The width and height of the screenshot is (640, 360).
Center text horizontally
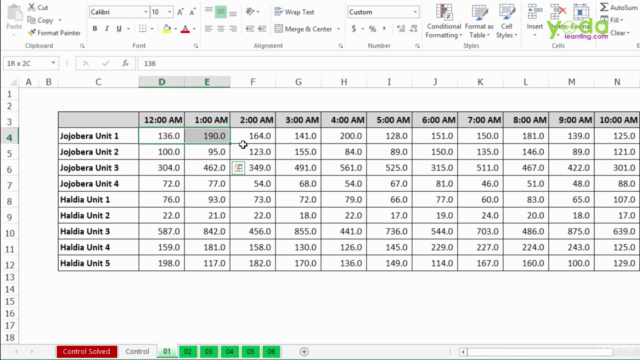point(220,29)
